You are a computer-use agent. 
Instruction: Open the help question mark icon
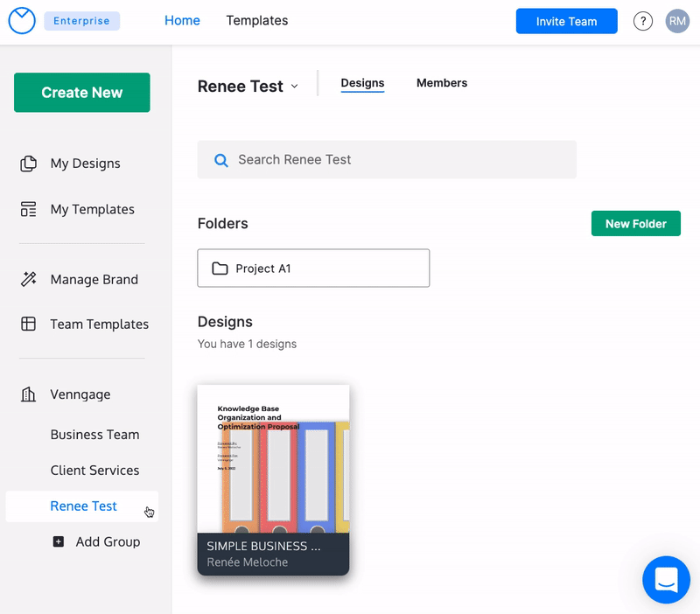(643, 21)
